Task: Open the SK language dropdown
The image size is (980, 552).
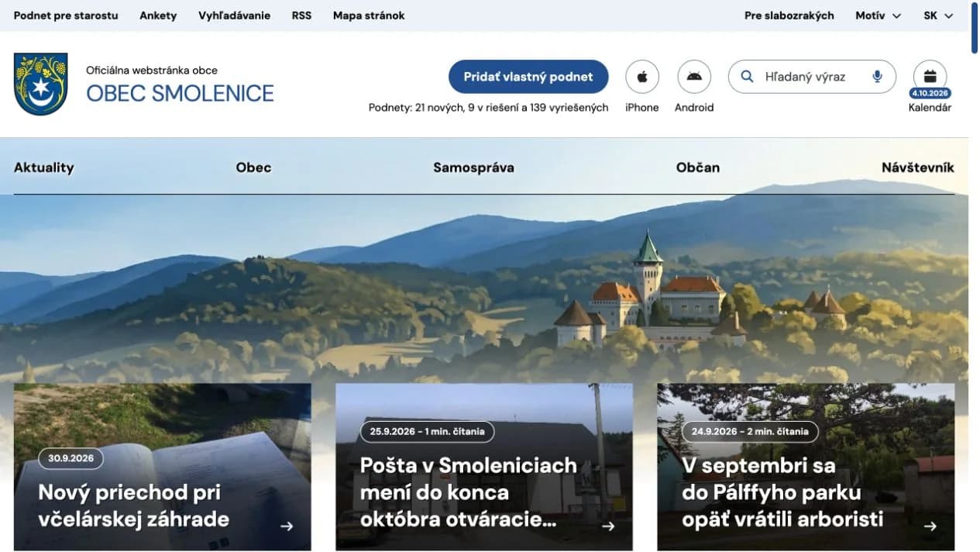Action: pyautogui.click(x=938, y=16)
